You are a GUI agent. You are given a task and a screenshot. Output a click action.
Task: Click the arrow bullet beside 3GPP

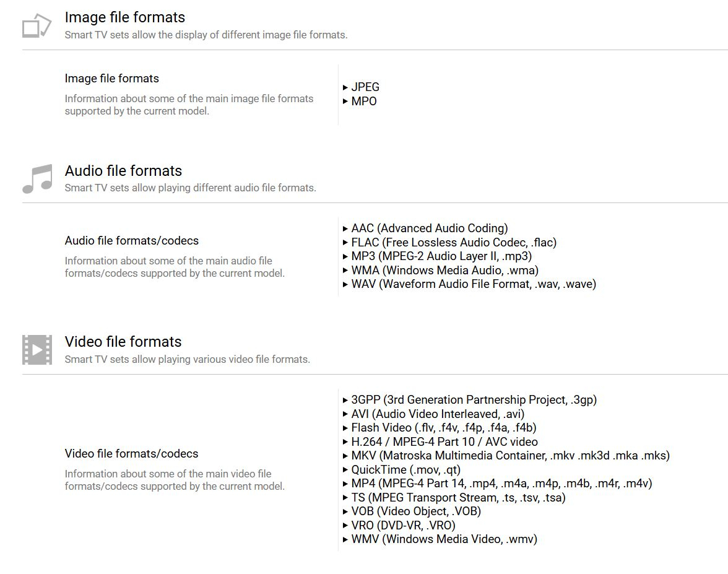tap(345, 401)
